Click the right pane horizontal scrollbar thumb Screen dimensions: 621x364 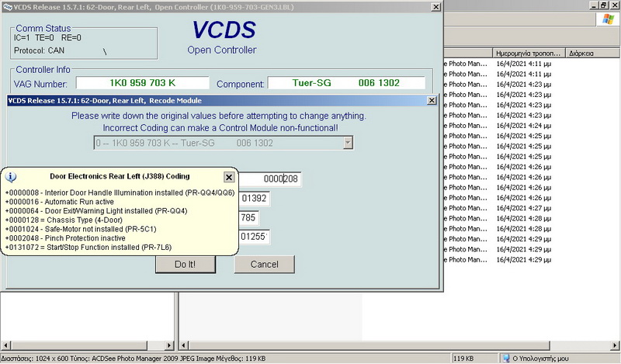369,345
